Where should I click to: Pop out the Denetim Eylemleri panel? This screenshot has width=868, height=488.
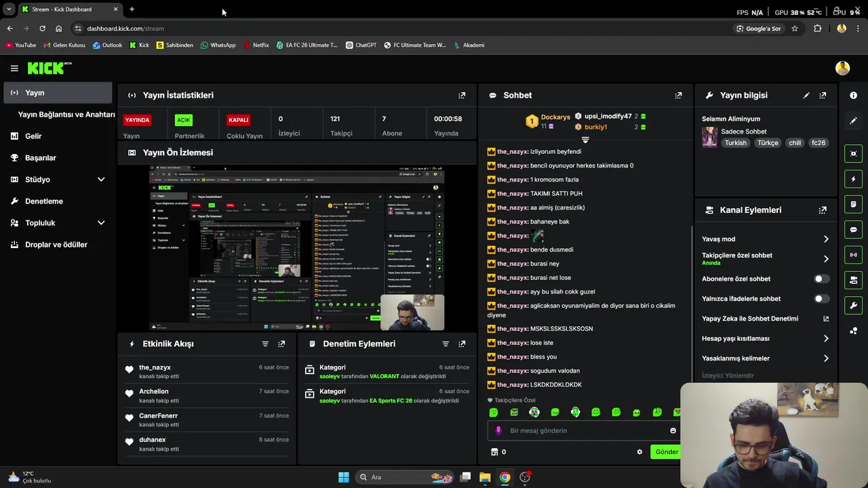click(x=462, y=344)
